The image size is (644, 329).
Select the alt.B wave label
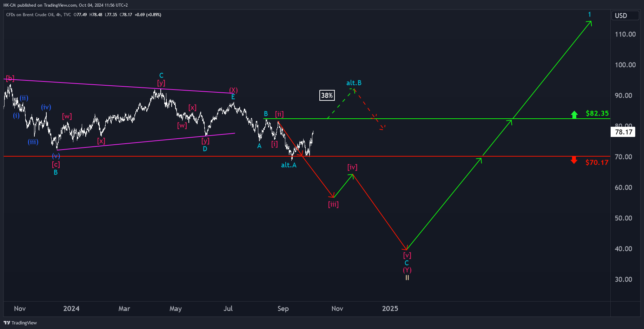[x=354, y=83]
